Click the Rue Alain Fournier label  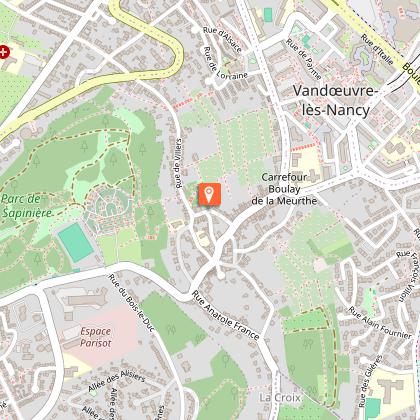(380, 323)
